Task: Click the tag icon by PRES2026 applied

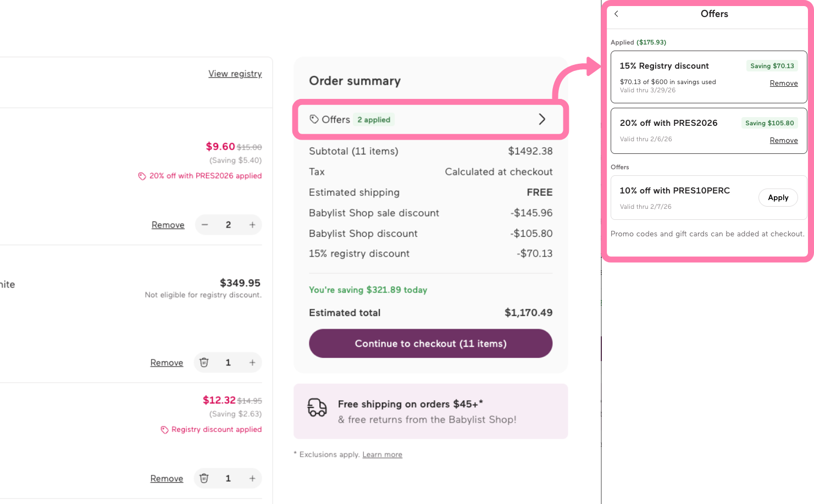Action: [x=142, y=176]
